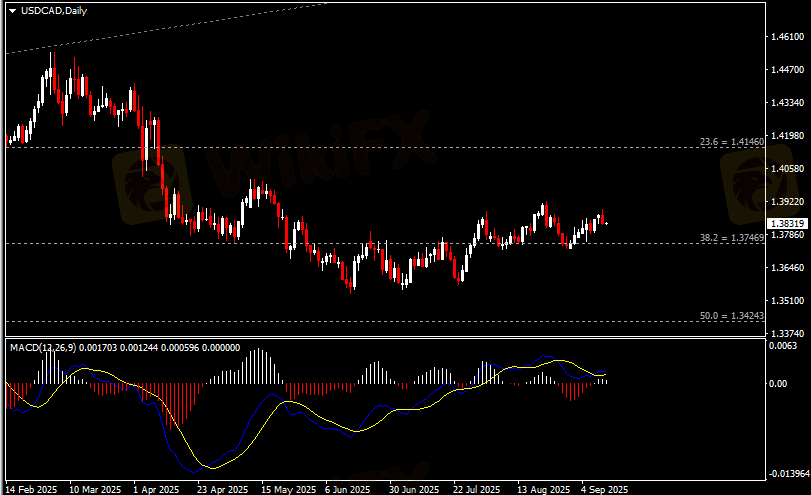
Task: Click the 10 Mar 2025 date label
Action: [x=95, y=489]
